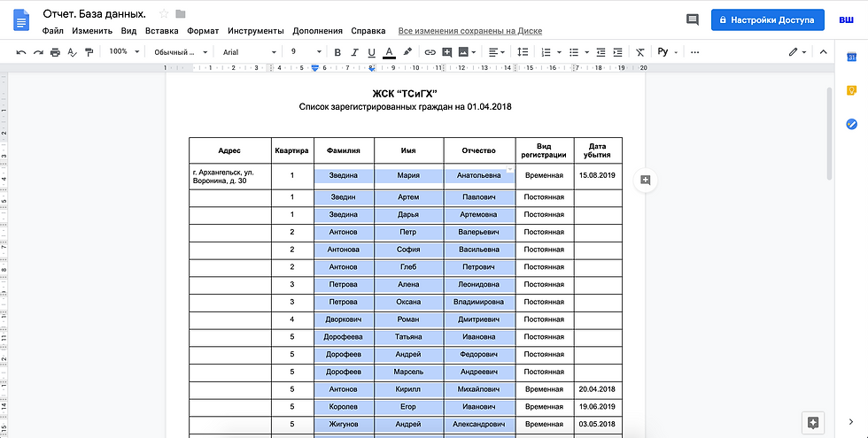Decrease indent with toolbar icon
The width and height of the screenshot is (868, 438).
[x=601, y=52]
